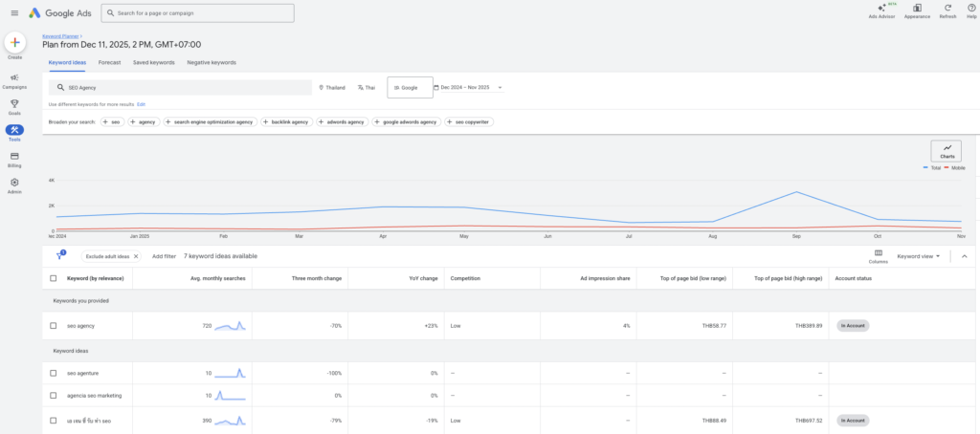Click the Create plus button
The width and height of the screenshot is (980, 434).
(15, 42)
